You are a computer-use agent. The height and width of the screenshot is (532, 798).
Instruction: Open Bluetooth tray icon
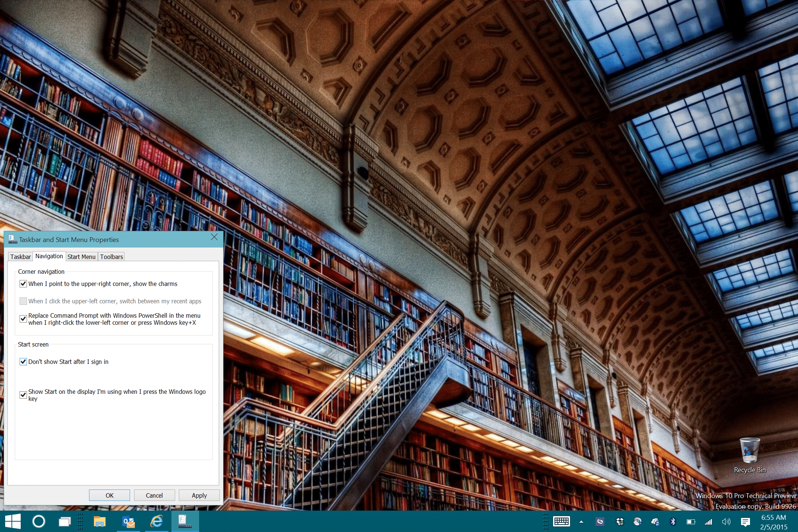point(673,522)
